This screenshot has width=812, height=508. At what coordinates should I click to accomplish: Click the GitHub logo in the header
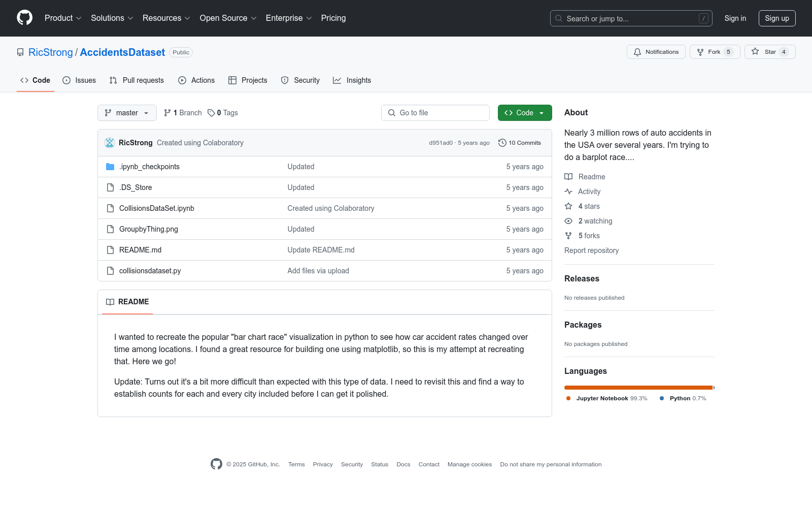click(x=24, y=18)
